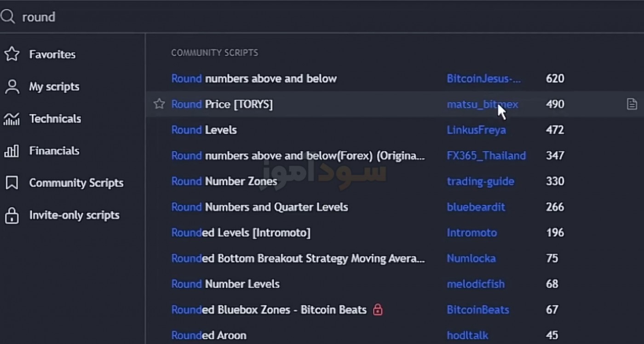Image resolution: width=644 pixels, height=344 pixels.
Task: Click red lock icon beside Bluebox Zones
Action: pos(378,309)
